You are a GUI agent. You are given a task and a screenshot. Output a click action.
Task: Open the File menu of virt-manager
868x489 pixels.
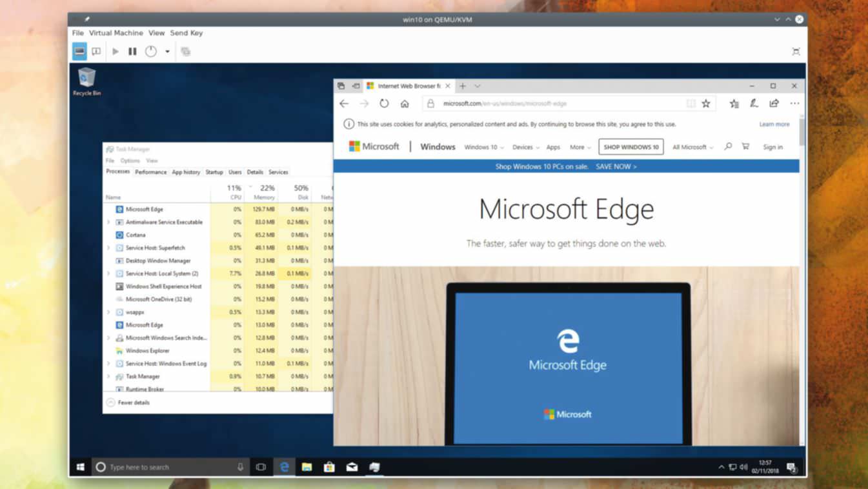pyautogui.click(x=77, y=33)
